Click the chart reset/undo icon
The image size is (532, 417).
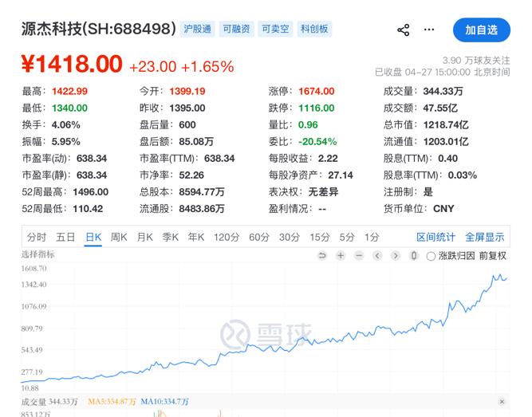click(x=322, y=256)
